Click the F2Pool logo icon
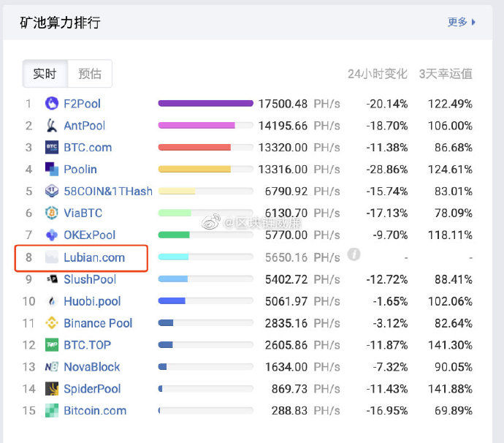504x443 pixels. [x=52, y=104]
